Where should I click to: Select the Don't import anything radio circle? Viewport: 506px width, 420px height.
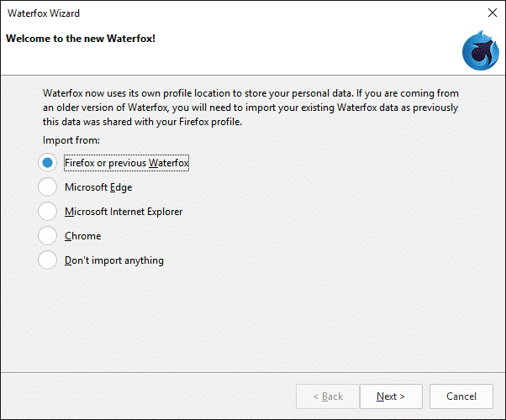[48, 260]
